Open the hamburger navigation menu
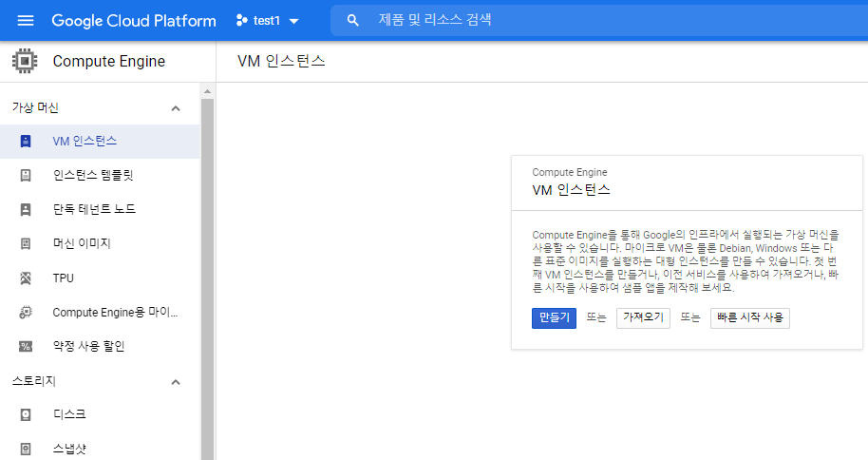Image resolution: width=868 pixels, height=460 pixels. pyautogui.click(x=26, y=21)
